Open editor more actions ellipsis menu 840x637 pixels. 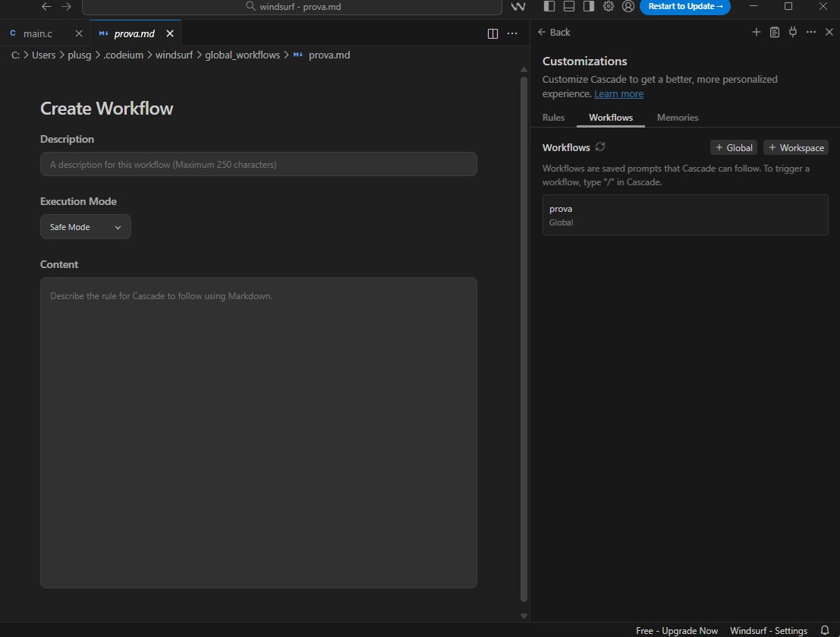(512, 33)
